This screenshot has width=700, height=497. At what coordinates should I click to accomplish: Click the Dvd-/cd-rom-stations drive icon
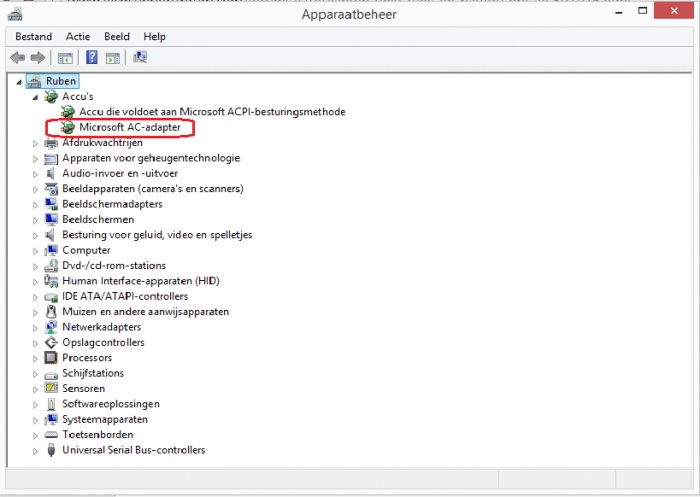(51, 266)
